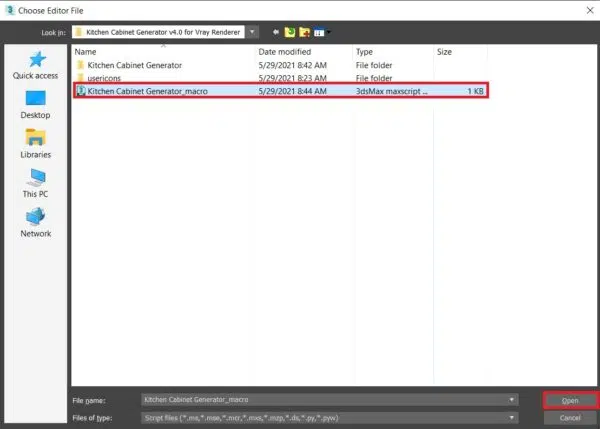The image size is (600, 429).
Task: Click the up one level folder icon
Action: click(290, 33)
